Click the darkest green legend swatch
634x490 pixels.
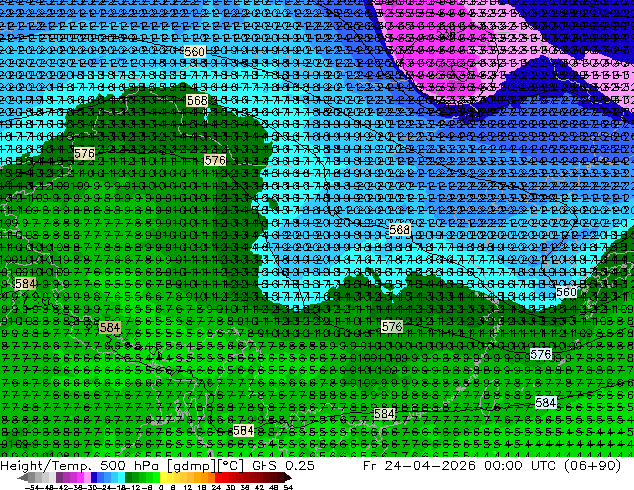tap(129, 478)
